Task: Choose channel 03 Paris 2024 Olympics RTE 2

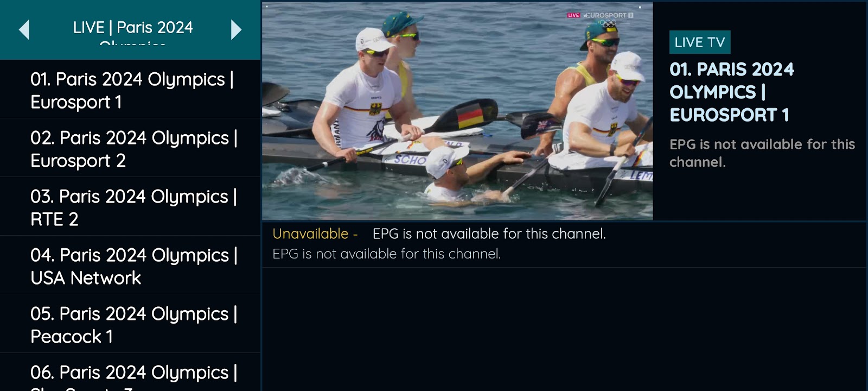Action: [x=130, y=207]
